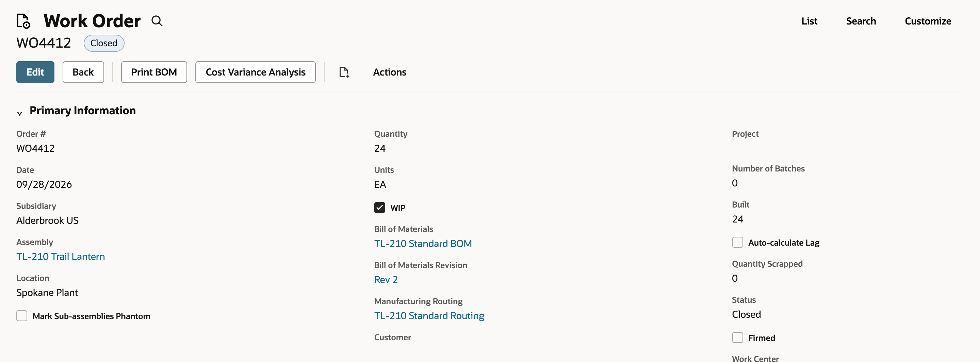This screenshot has height=362, width=980.
Task: Click the Back button
Action: 83,72
